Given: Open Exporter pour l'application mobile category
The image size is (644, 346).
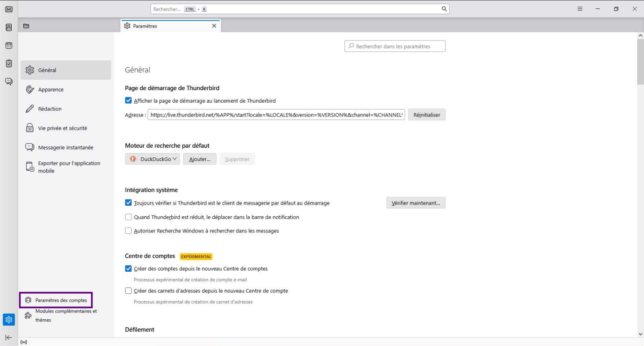Looking at the screenshot, I should 66,167.
